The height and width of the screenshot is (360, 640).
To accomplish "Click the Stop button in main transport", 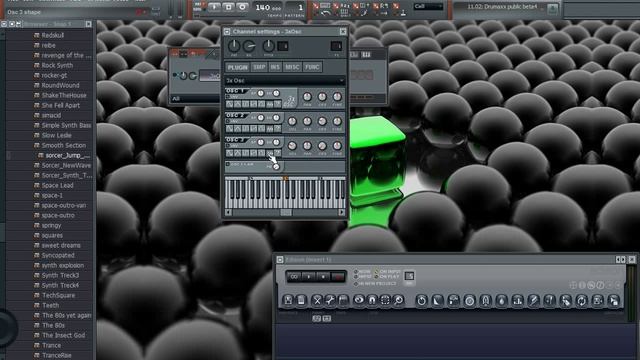I will tap(229, 7).
